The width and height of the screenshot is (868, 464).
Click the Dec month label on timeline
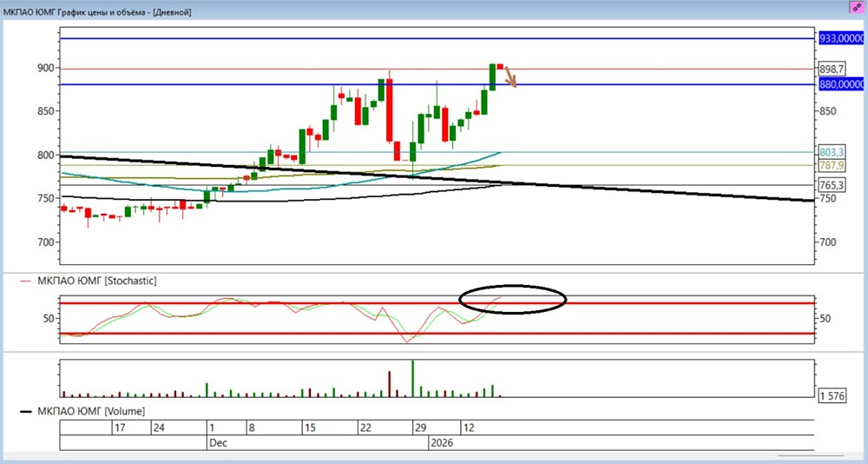tap(218, 443)
